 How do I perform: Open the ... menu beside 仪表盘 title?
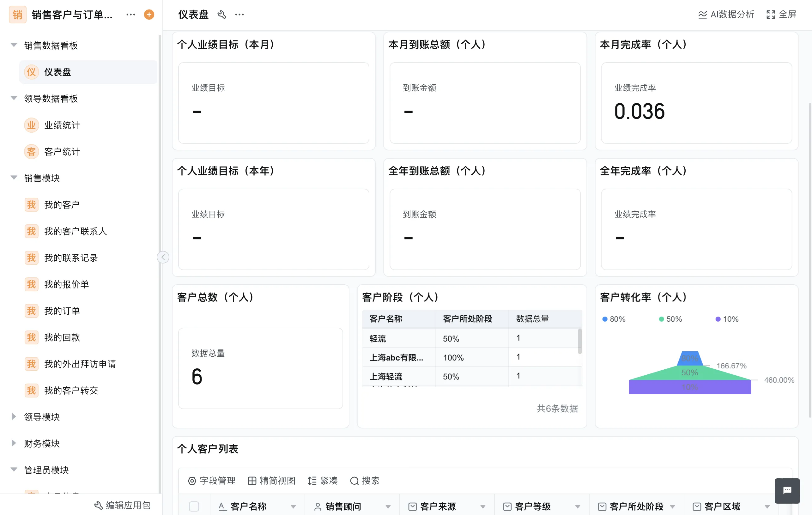239,14
